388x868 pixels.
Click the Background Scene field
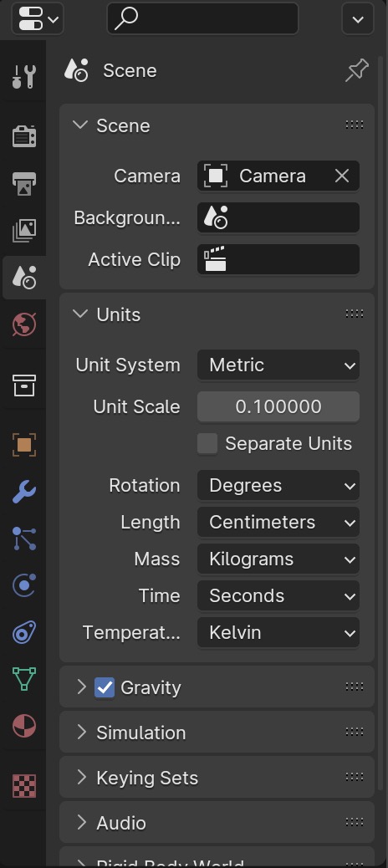coord(278,217)
